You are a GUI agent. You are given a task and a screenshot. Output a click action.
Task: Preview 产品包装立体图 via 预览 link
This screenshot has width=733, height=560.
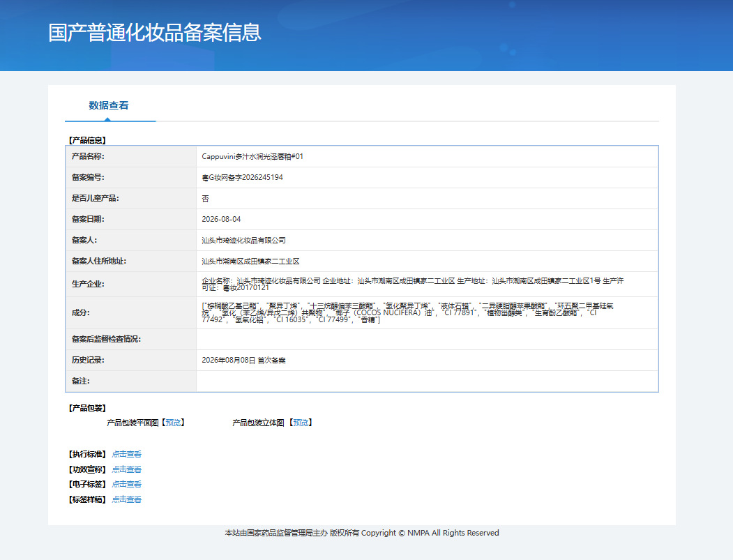point(301,423)
